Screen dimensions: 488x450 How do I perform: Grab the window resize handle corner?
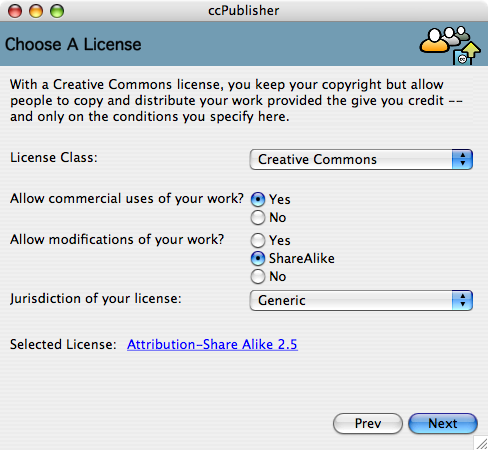point(481,443)
